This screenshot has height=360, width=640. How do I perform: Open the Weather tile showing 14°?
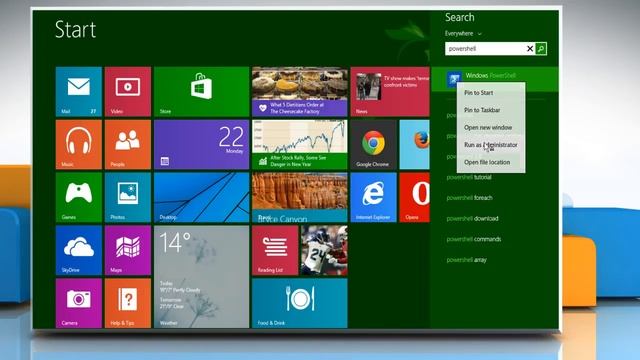pyautogui.click(x=202, y=277)
